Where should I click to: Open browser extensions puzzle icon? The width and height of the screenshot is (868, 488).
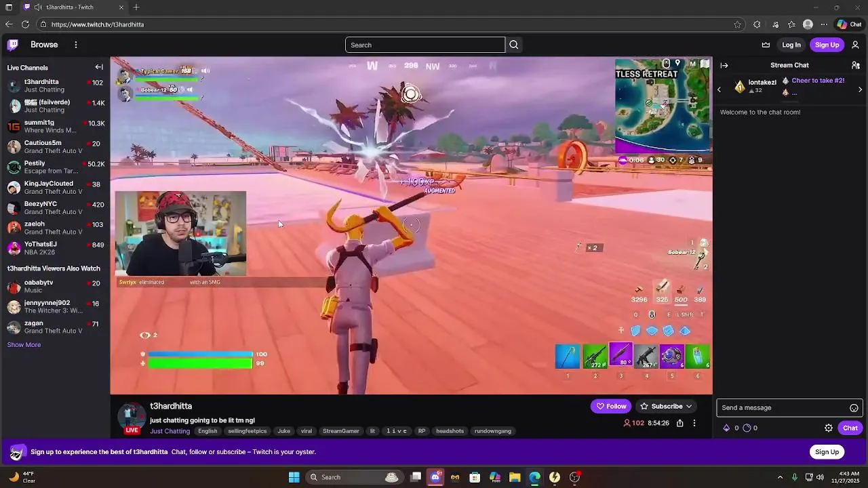[x=757, y=24]
